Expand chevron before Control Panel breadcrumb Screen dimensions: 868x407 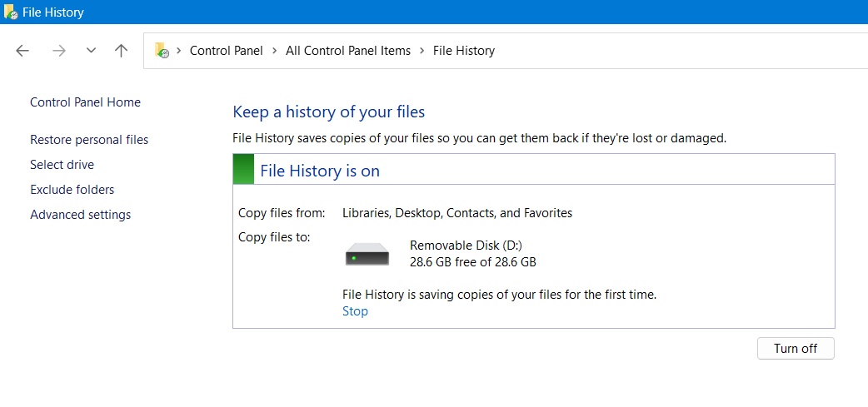pos(179,51)
